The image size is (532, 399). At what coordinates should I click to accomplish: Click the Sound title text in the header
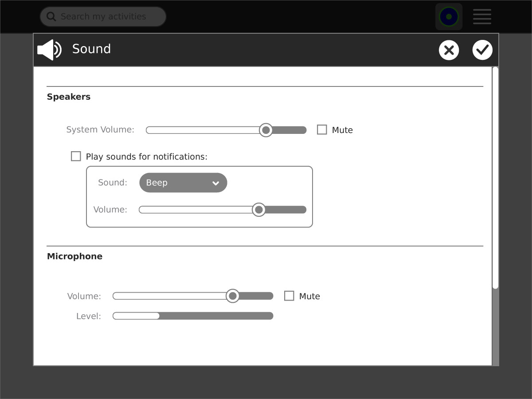coord(91,49)
